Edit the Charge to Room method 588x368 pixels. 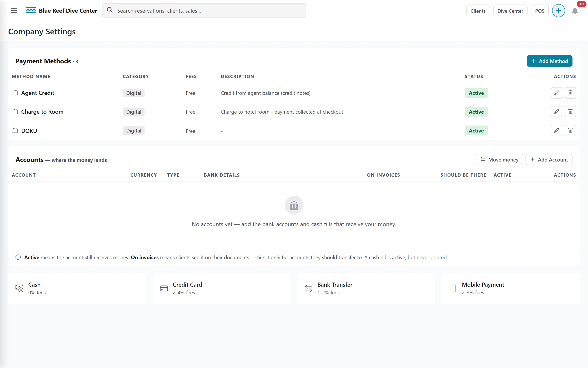click(556, 112)
